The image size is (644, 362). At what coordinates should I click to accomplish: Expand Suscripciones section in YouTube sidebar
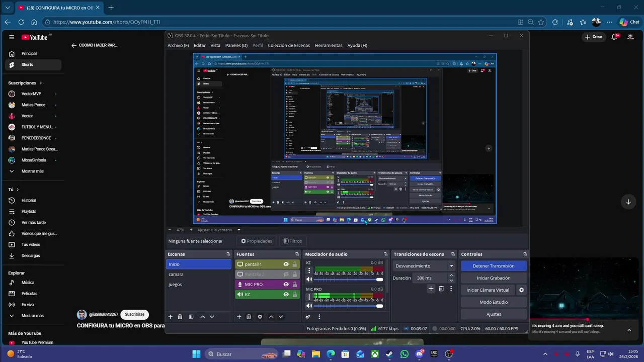point(41,83)
